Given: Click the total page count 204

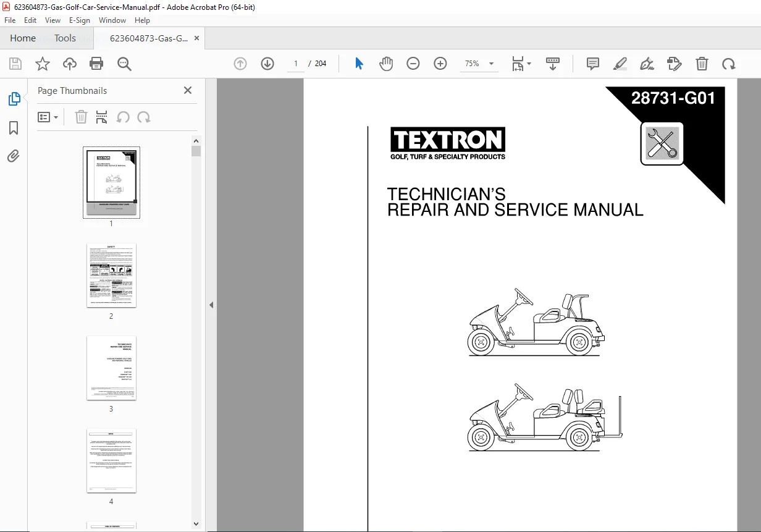Looking at the screenshot, I should pyautogui.click(x=321, y=64).
